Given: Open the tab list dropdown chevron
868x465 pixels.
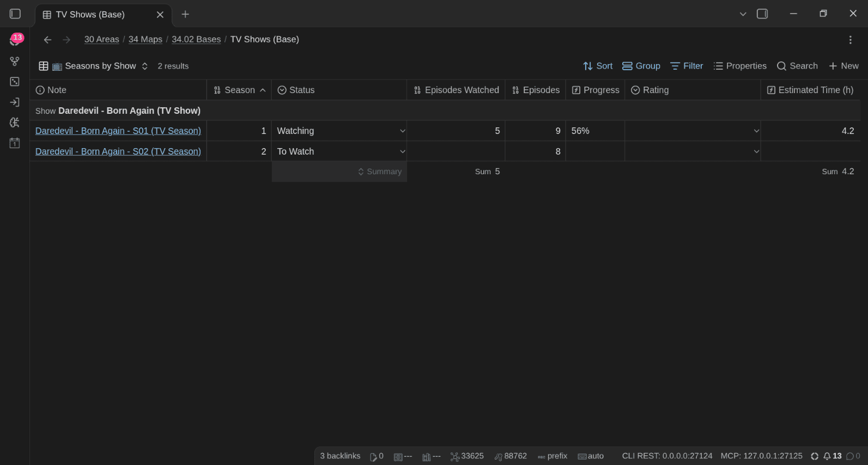Looking at the screenshot, I should click(x=743, y=14).
